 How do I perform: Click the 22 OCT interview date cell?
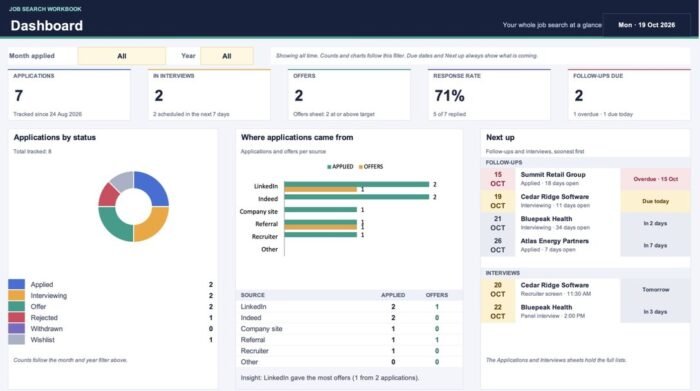coord(498,312)
